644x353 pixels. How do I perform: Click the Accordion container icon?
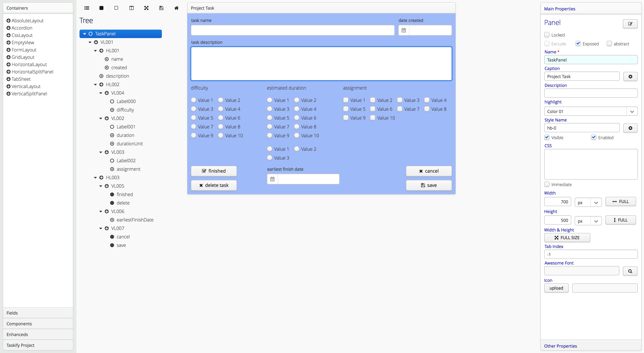8,28
